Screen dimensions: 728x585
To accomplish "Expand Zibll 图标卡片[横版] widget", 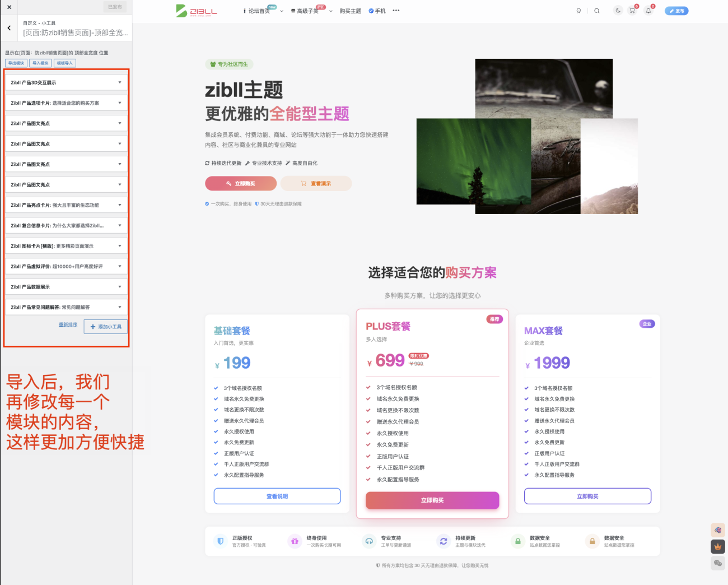I will coord(67,246).
